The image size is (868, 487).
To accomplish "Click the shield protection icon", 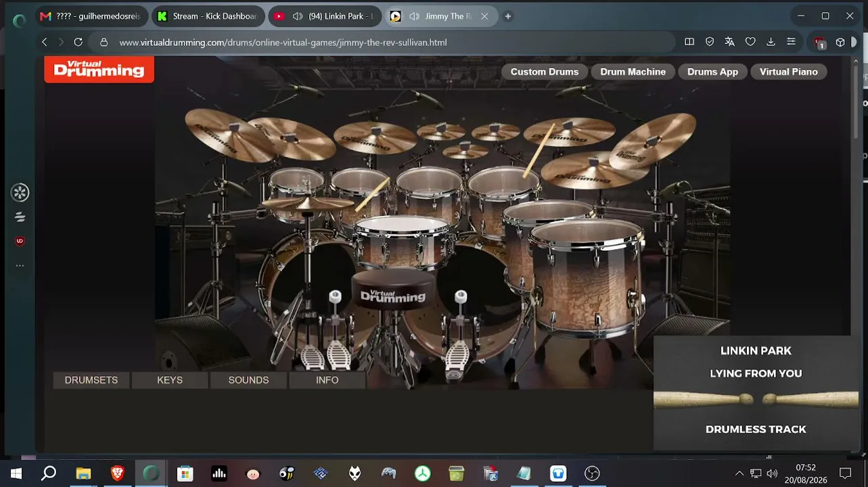I will tap(710, 42).
